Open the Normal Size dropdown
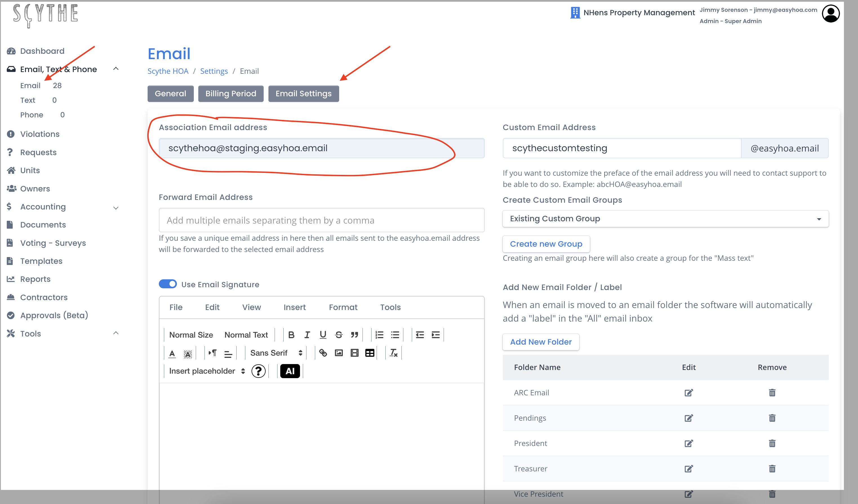The image size is (858, 504). 191,335
